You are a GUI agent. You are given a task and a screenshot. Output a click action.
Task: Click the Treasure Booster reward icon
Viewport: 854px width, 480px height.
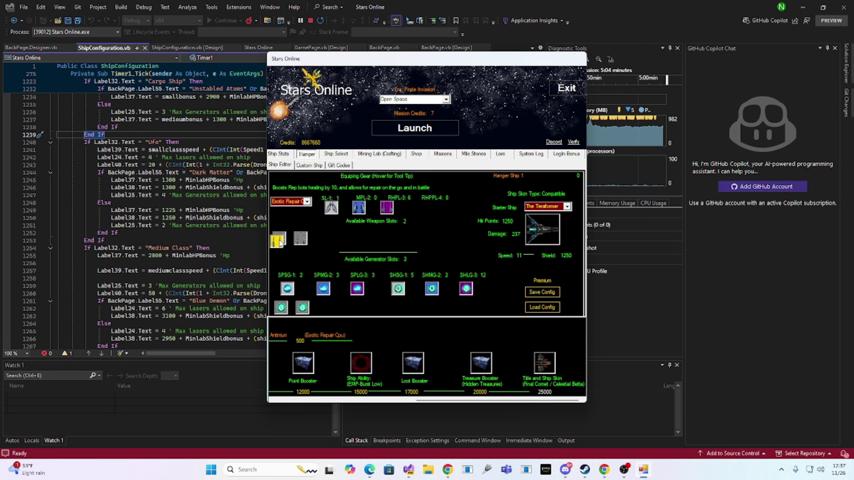(481, 363)
